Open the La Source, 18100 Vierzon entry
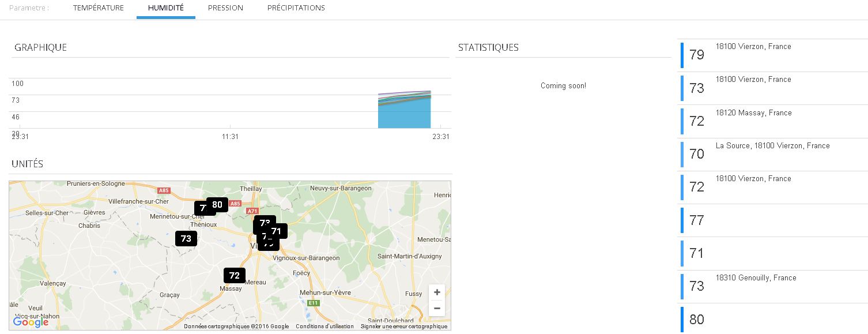The height and width of the screenshot is (334, 868). tap(772, 154)
